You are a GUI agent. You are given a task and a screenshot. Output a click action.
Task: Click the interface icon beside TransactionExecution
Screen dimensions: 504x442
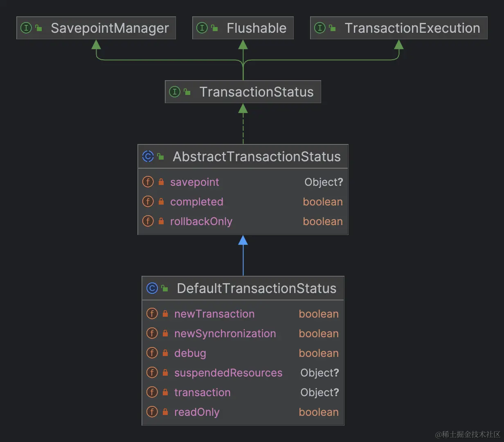320,28
